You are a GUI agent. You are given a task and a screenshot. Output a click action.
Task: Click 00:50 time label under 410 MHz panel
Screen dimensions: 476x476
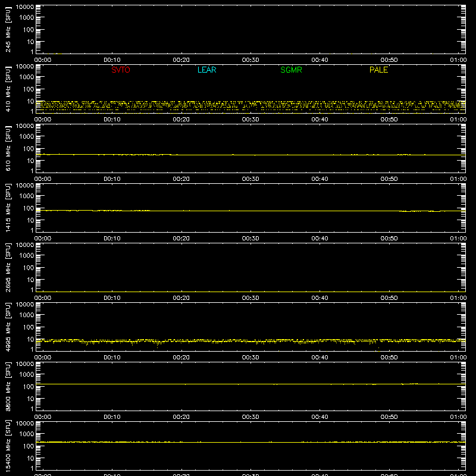point(389,120)
